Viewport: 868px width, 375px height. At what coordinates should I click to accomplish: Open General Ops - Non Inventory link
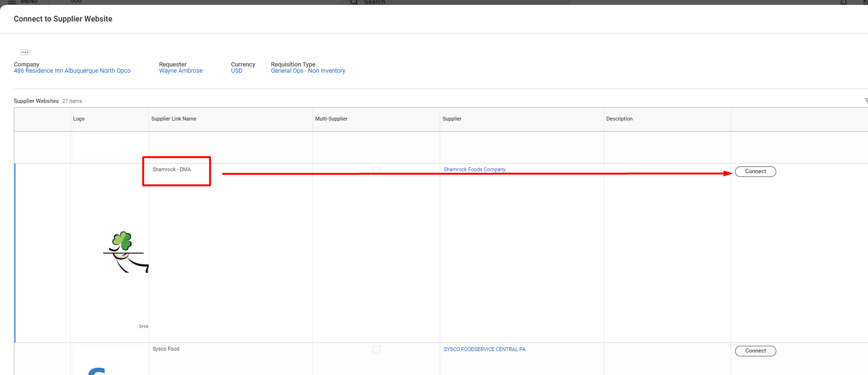(x=308, y=71)
